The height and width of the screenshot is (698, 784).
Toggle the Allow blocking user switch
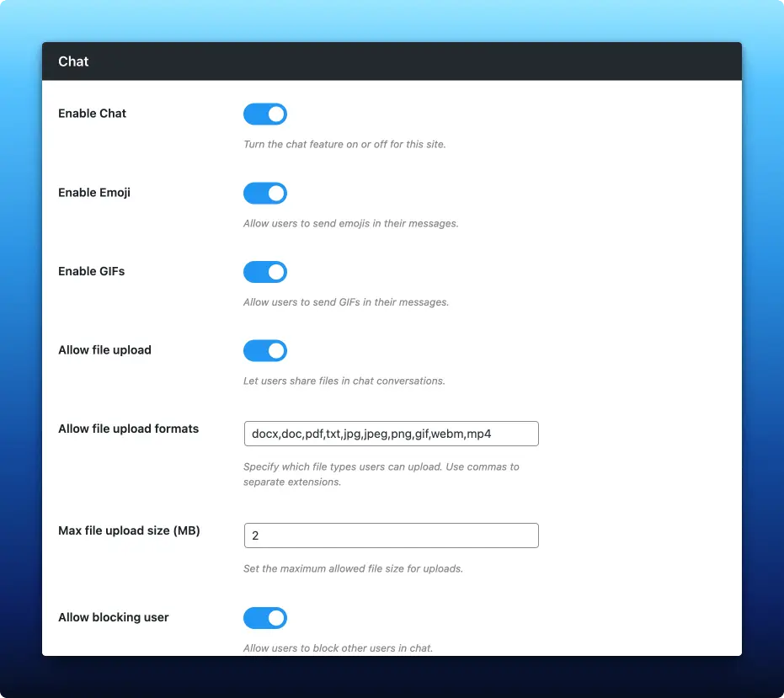point(265,619)
